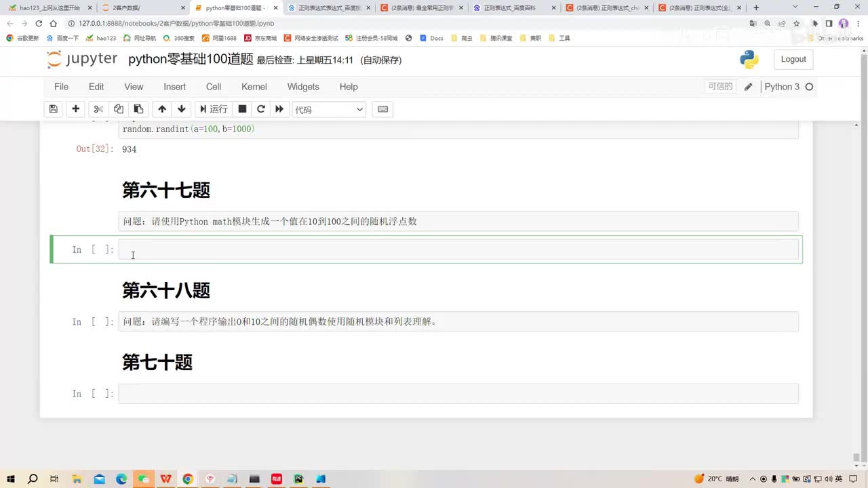Restart the kernel with the circular arrow

(260, 109)
